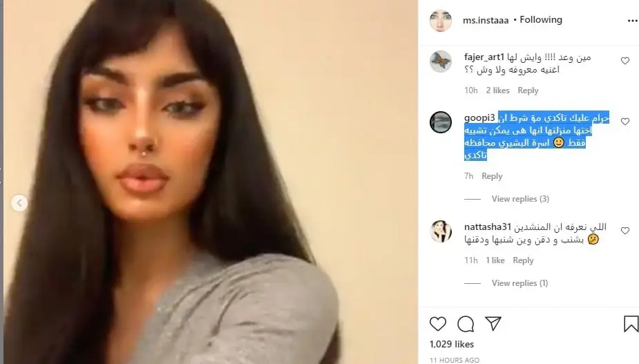639x364 pixels.
Task: Open the comment bubble icon
Action: pyautogui.click(x=466, y=324)
